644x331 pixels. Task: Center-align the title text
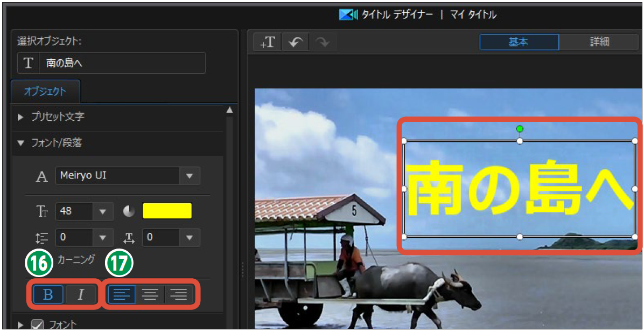tap(150, 294)
